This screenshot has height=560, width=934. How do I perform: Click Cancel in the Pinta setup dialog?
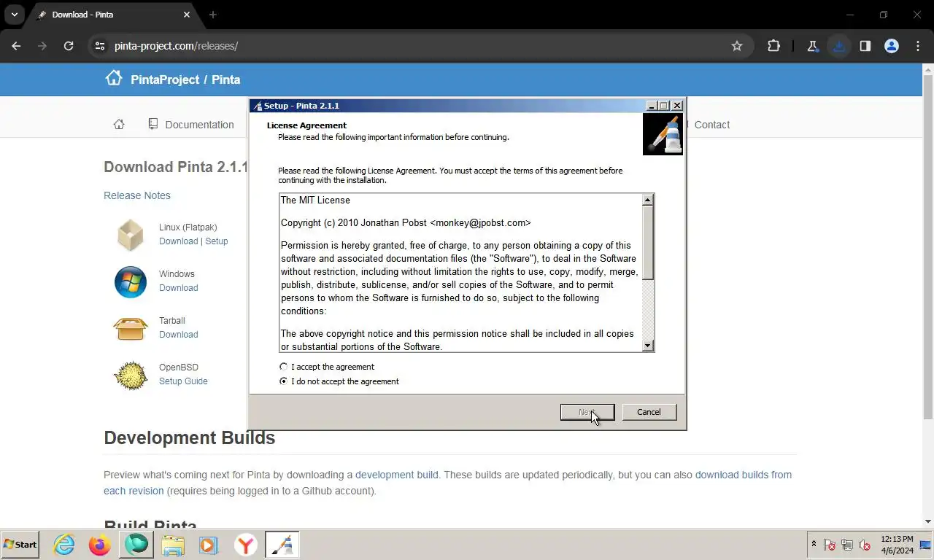tap(649, 412)
